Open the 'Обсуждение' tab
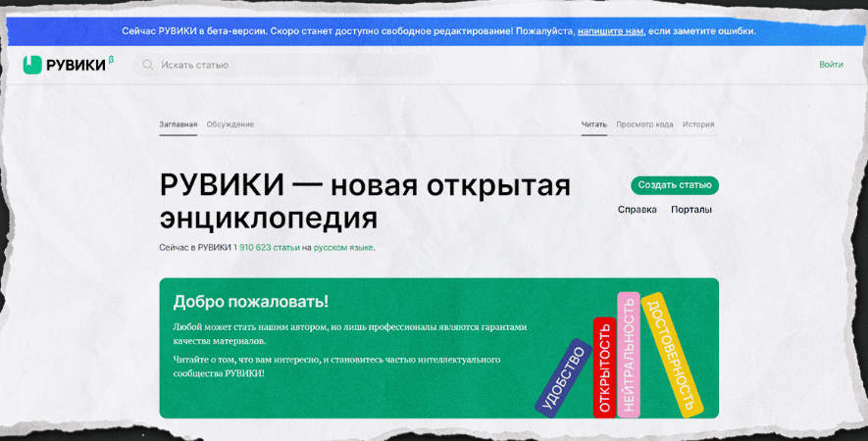This screenshot has width=868, height=441. [230, 124]
